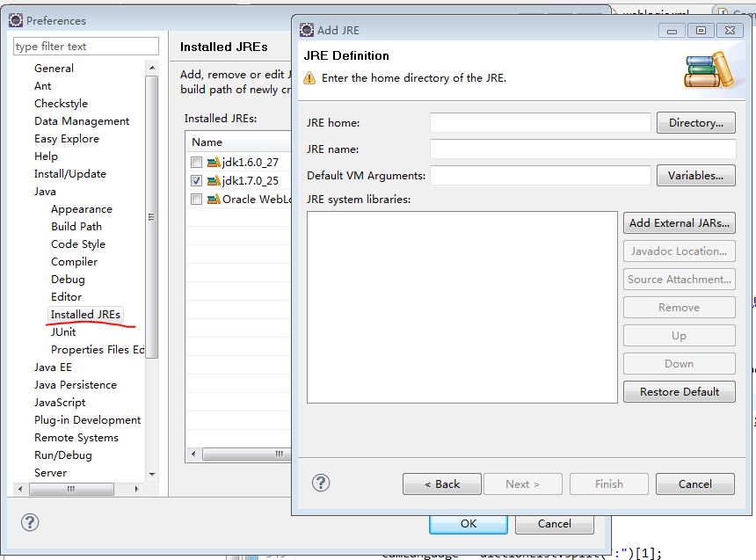Confirm Preferences with OK button
The width and height of the screenshot is (756, 560).
(x=469, y=524)
